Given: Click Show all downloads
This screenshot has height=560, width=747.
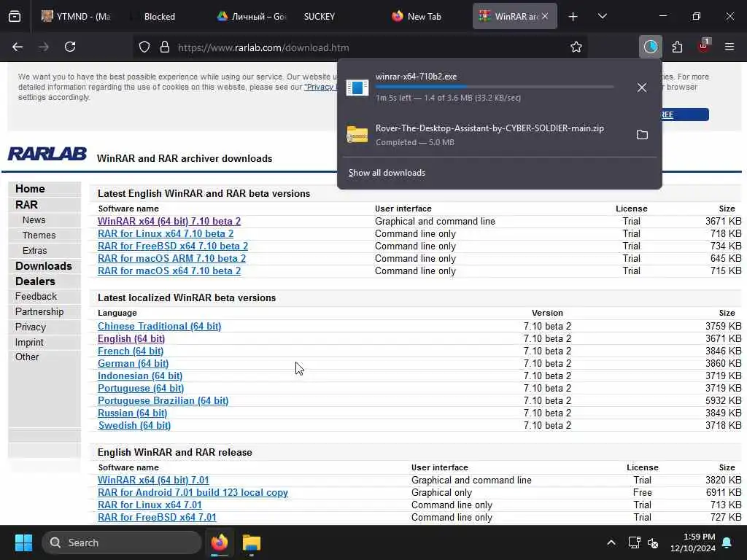Looking at the screenshot, I should point(387,173).
